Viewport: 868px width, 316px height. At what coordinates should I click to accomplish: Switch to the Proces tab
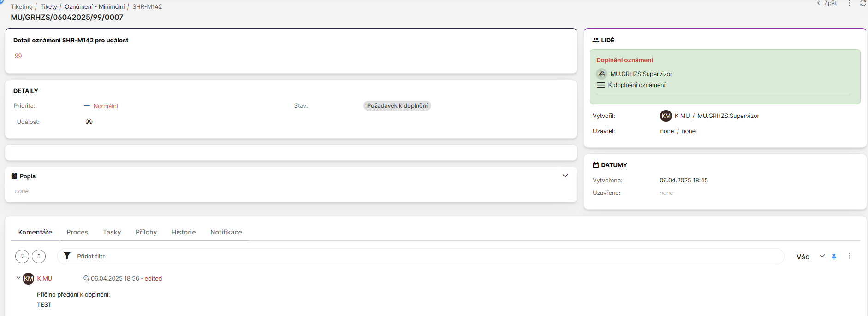[x=77, y=232]
